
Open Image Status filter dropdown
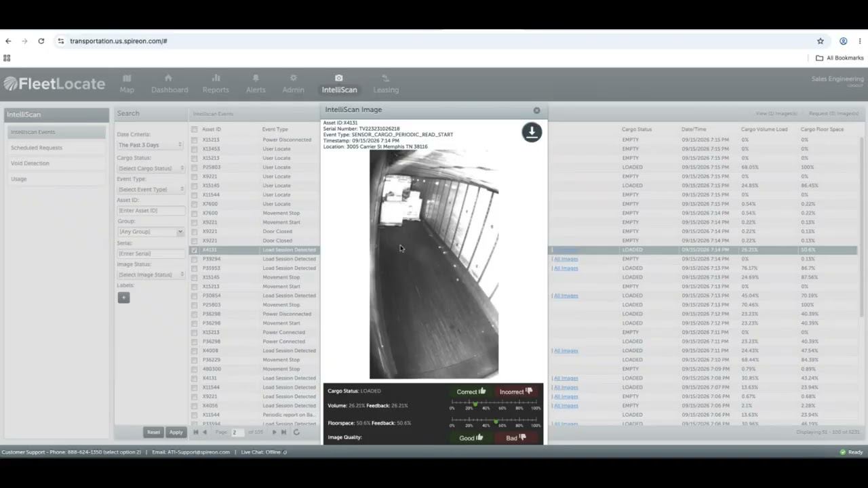(151, 274)
